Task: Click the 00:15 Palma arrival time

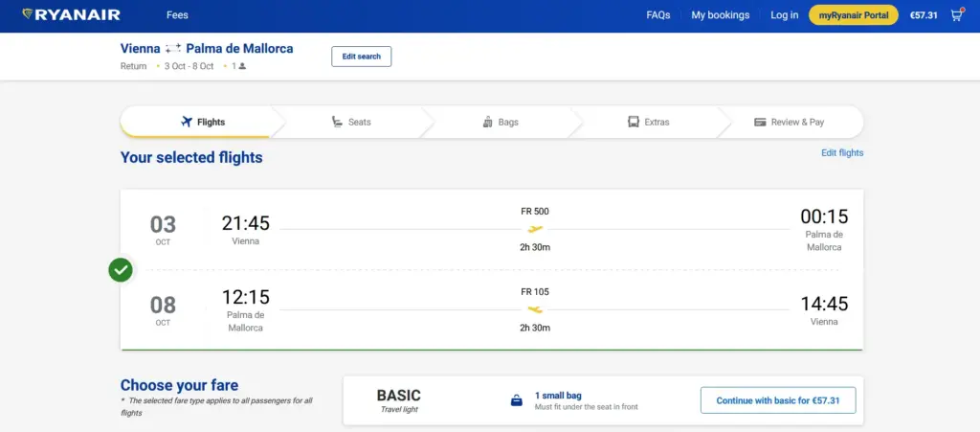Action: [x=824, y=216]
